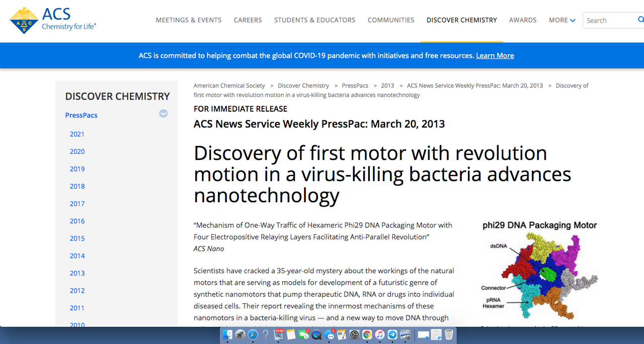
Task: Open Preview from the Dock
Action: point(405,334)
